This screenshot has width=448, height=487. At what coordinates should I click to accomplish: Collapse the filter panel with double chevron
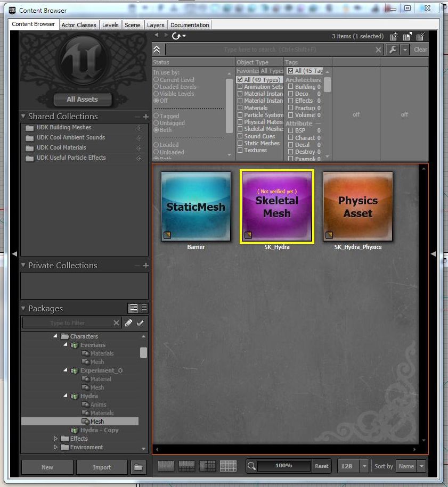[x=157, y=49]
